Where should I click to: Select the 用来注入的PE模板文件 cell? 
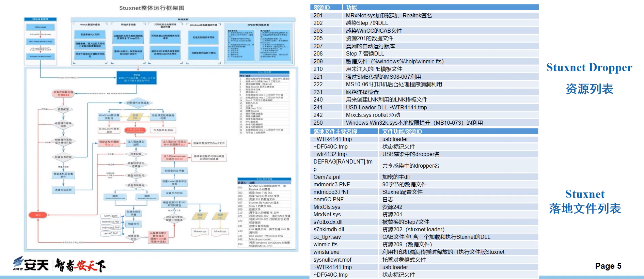tap(441, 69)
